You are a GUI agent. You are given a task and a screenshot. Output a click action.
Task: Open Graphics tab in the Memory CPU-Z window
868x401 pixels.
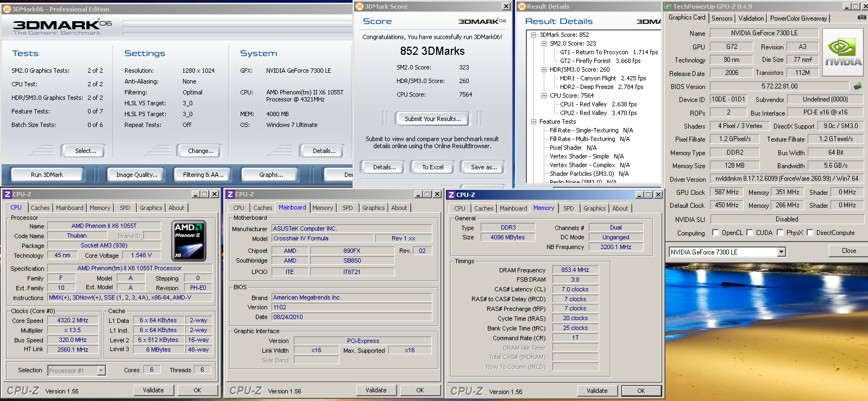pyautogui.click(x=595, y=208)
